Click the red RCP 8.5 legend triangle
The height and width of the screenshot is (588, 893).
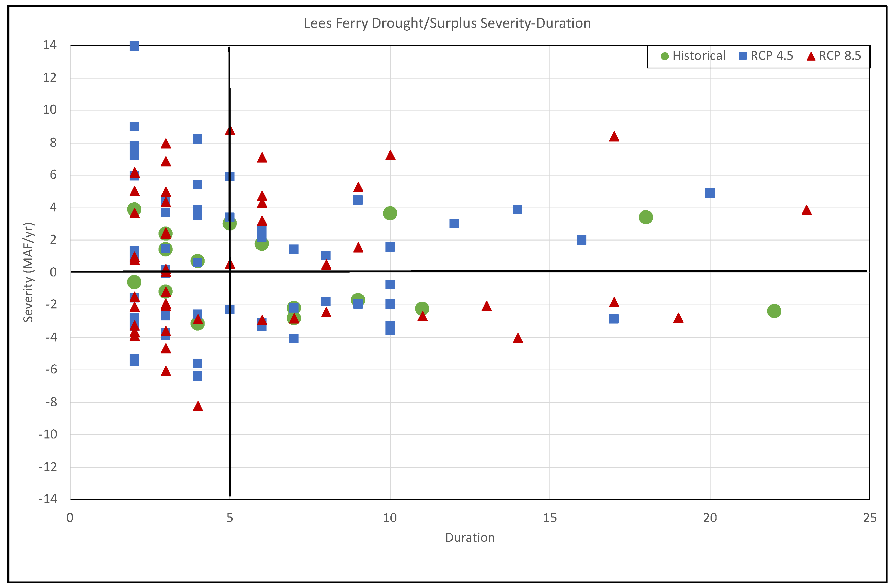[811, 57]
